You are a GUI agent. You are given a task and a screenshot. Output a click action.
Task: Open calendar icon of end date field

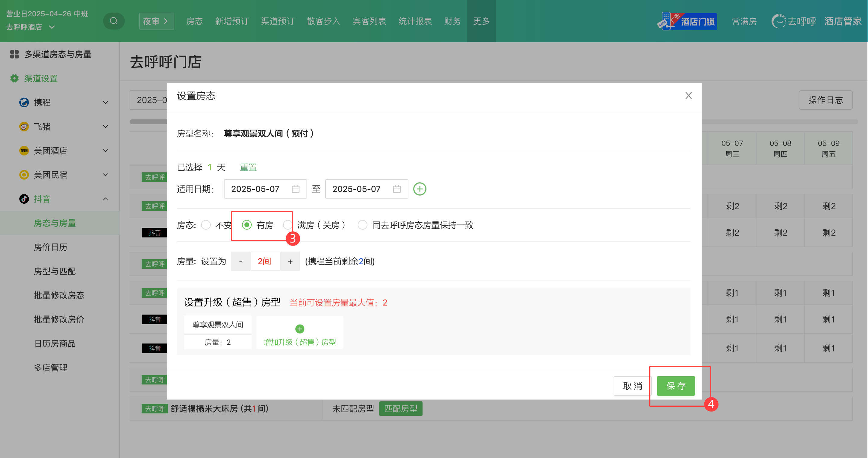tap(397, 189)
